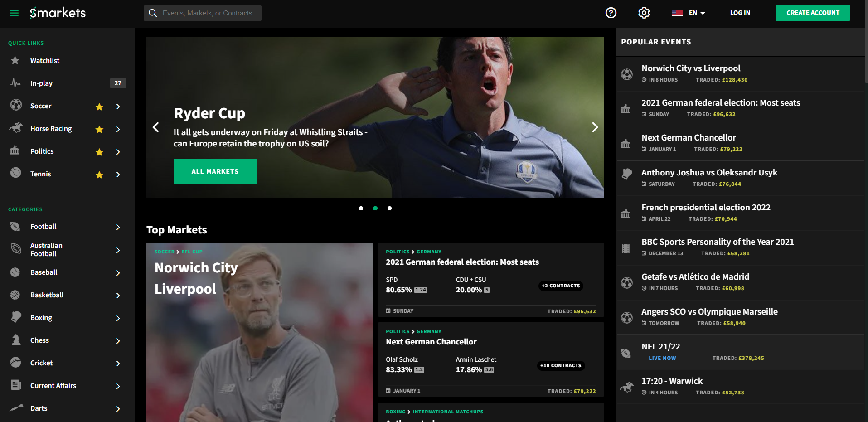Expand the Basketball category chevron
This screenshot has width=868, height=422.
tap(118, 296)
